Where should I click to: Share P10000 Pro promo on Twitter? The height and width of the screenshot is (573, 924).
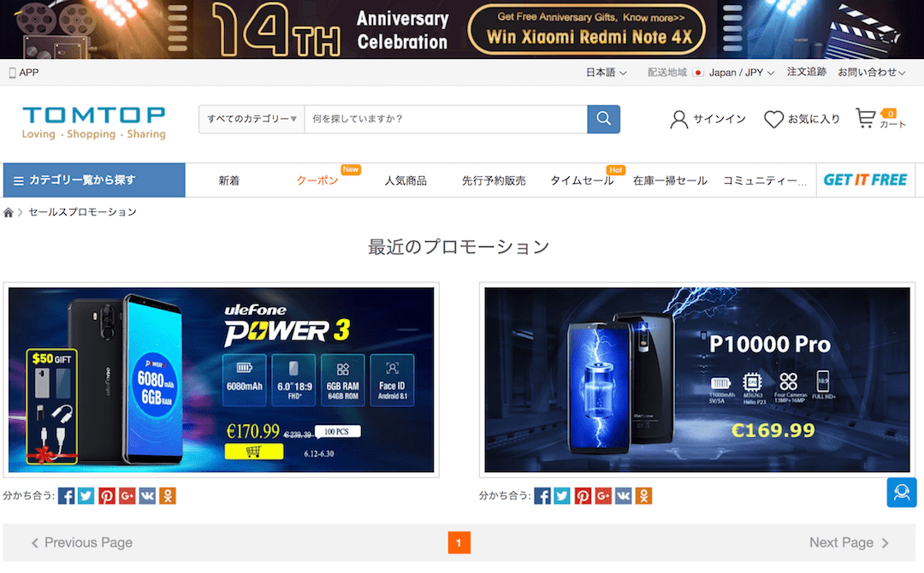click(563, 496)
